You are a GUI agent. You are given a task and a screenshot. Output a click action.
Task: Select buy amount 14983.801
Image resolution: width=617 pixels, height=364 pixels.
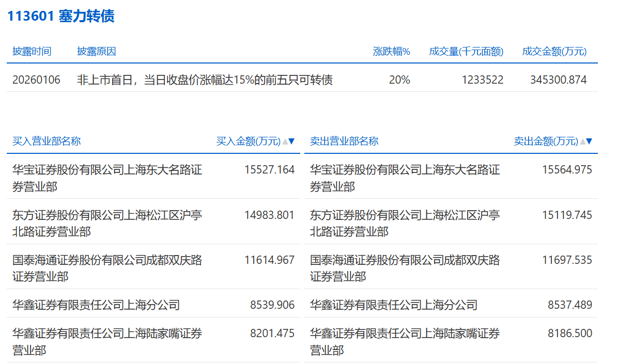(x=270, y=215)
